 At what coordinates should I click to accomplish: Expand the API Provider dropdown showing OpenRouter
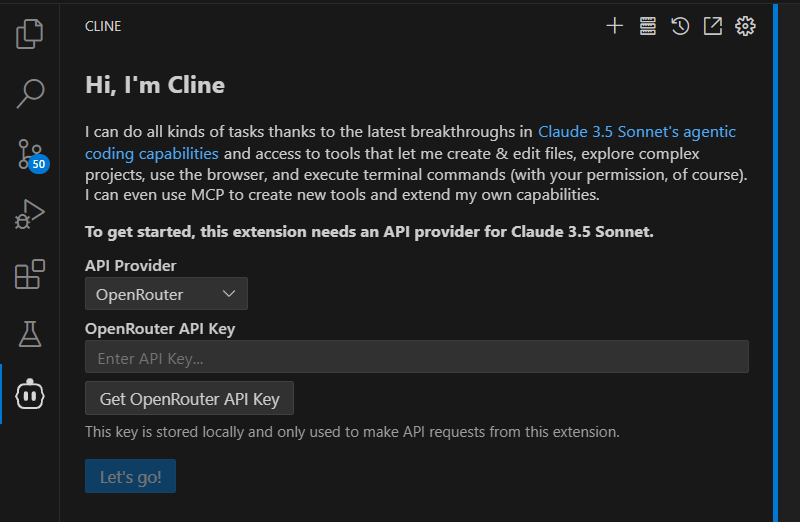(x=166, y=294)
